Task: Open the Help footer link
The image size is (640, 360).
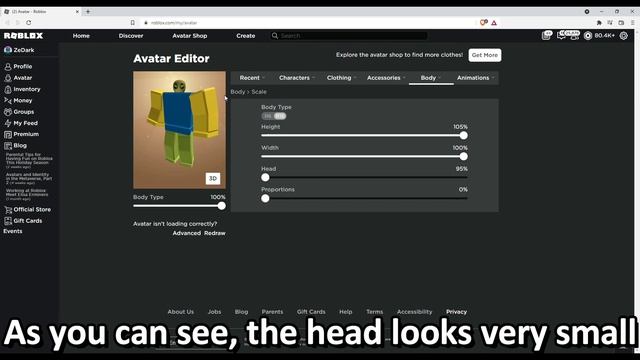Action: [345, 312]
